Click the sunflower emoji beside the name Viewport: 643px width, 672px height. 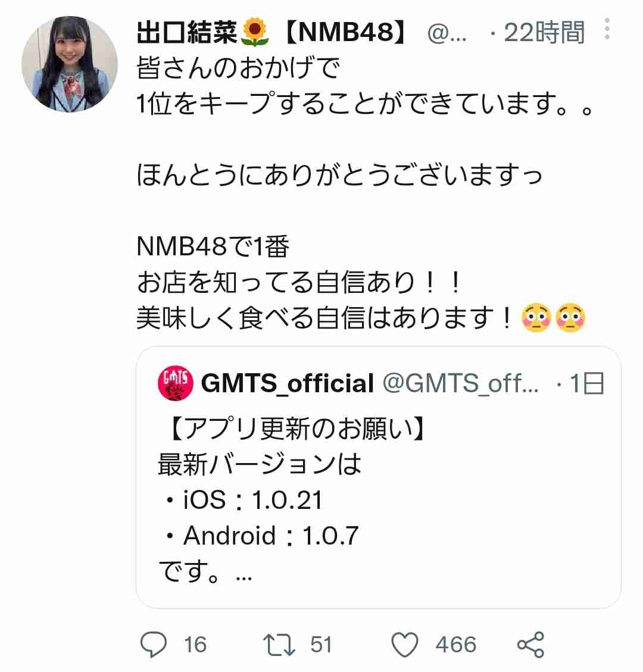click(x=255, y=32)
